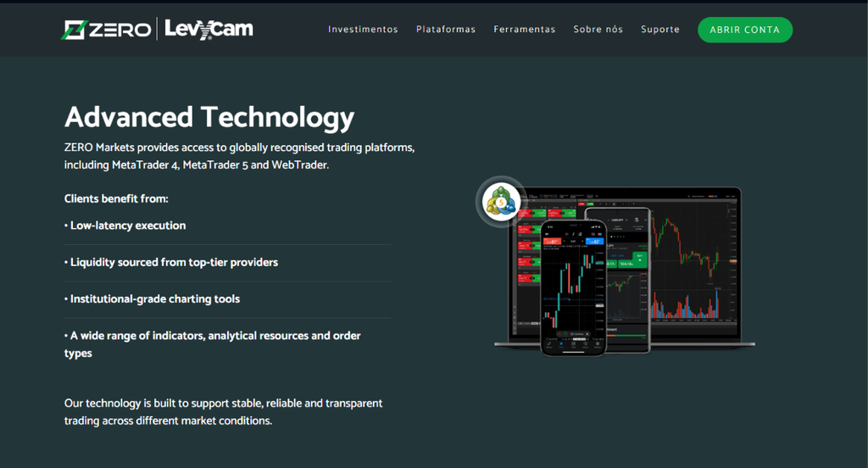Select the Advanced Technology heading
The image size is (868, 468).
[209, 117]
